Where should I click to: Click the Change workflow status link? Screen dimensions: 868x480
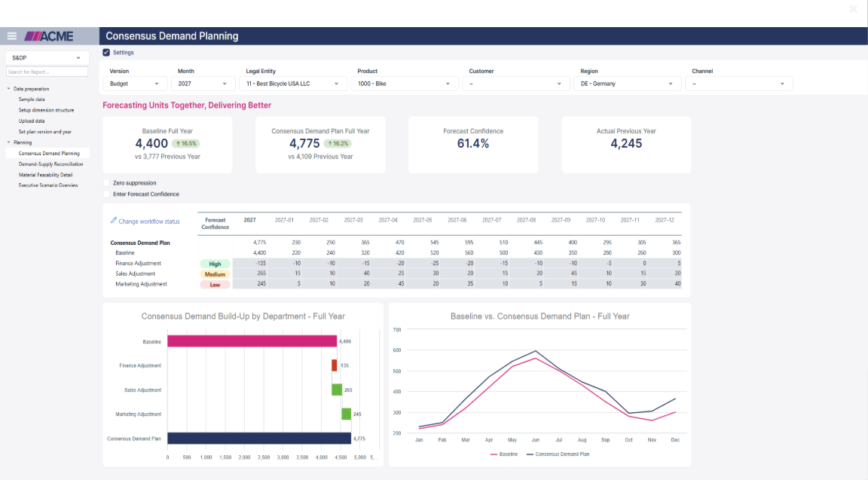(x=149, y=222)
